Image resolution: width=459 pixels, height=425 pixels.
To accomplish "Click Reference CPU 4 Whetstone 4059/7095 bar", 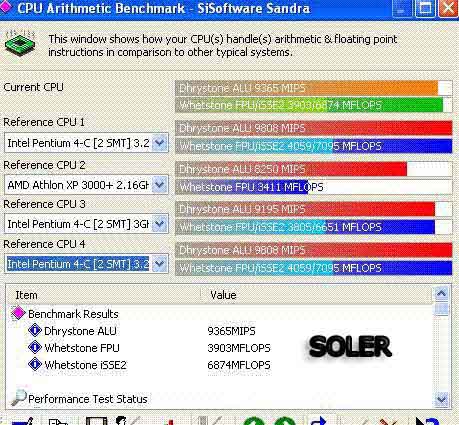I will pos(314,268).
